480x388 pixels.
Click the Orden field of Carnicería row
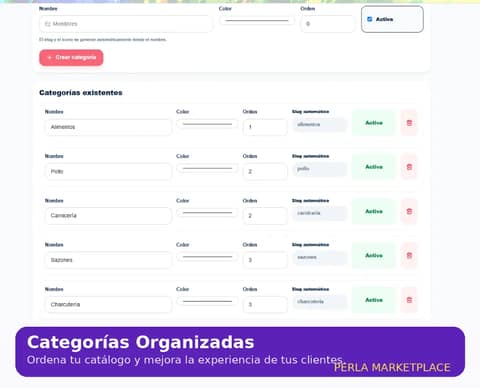click(265, 216)
